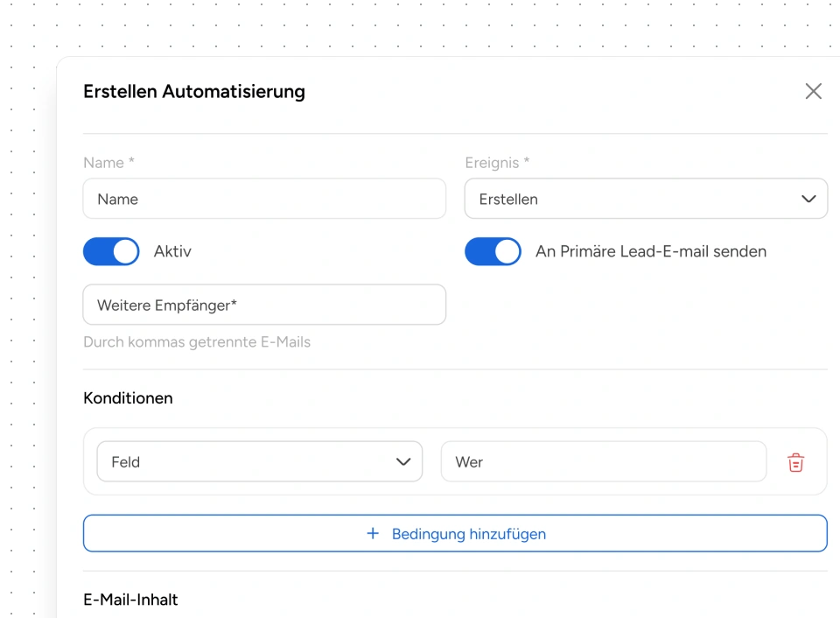Click the chevron arrow in Ereignis field
This screenshot has width=840, height=618.
808,199
